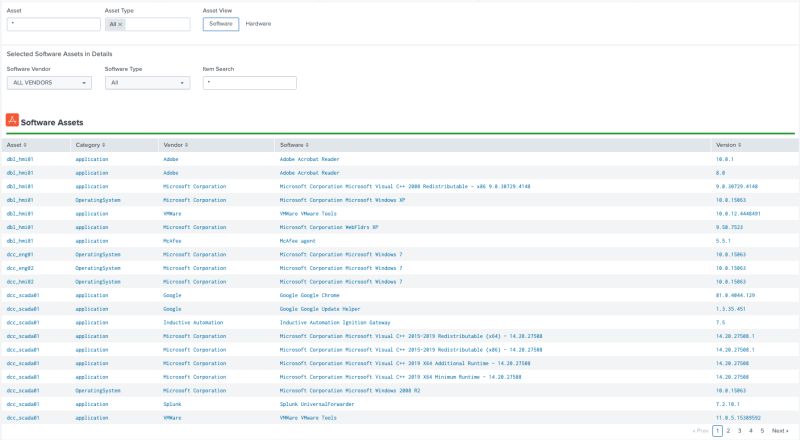Image resolution: width=800 pixels, height=440 pixels.
Task: Click version cell 8.0 for Adobe Reader
Action: pyautogui.click(x=720, y=173)
